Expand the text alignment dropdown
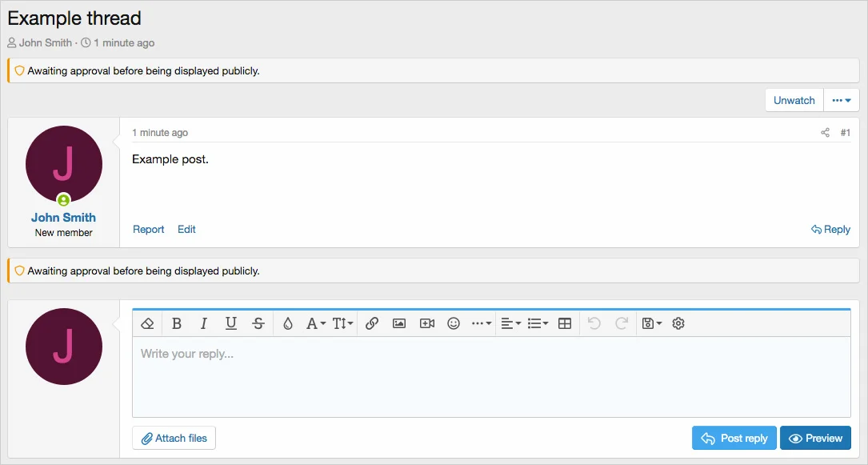The image size is (868, 465). coord(510,323)
